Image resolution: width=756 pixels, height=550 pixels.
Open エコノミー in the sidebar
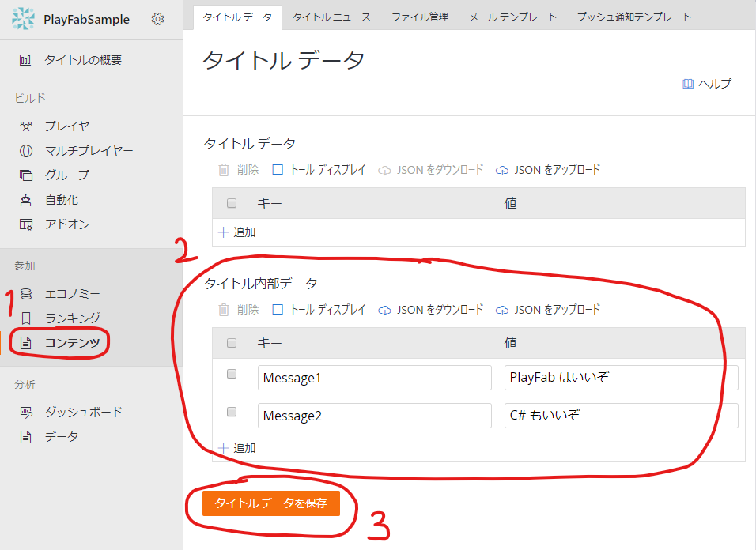coord(72,294)
